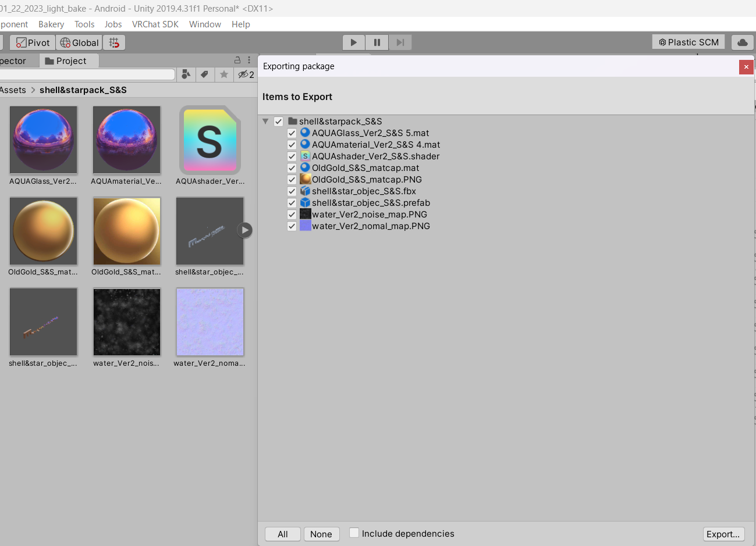
Task: Uncheck AQUAshader_Ver2_S&S.shader checkbox
Action: (292, 156)
